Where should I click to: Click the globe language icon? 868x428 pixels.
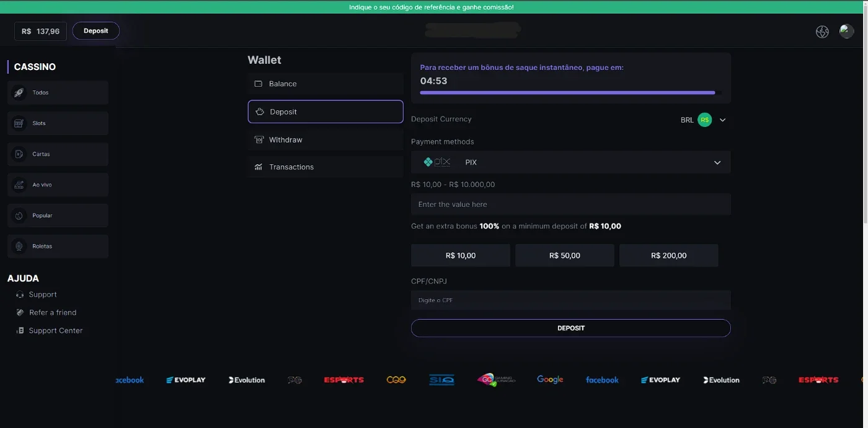(822, 32)
